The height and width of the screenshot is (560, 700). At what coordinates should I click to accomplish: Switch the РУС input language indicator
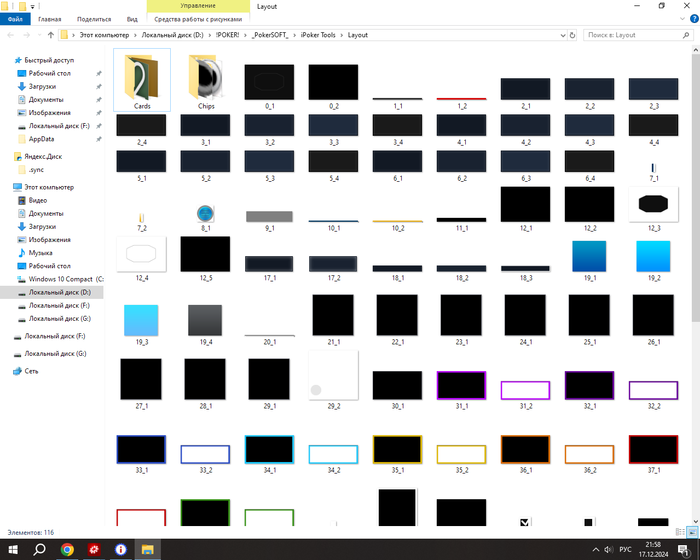(625, 549)
